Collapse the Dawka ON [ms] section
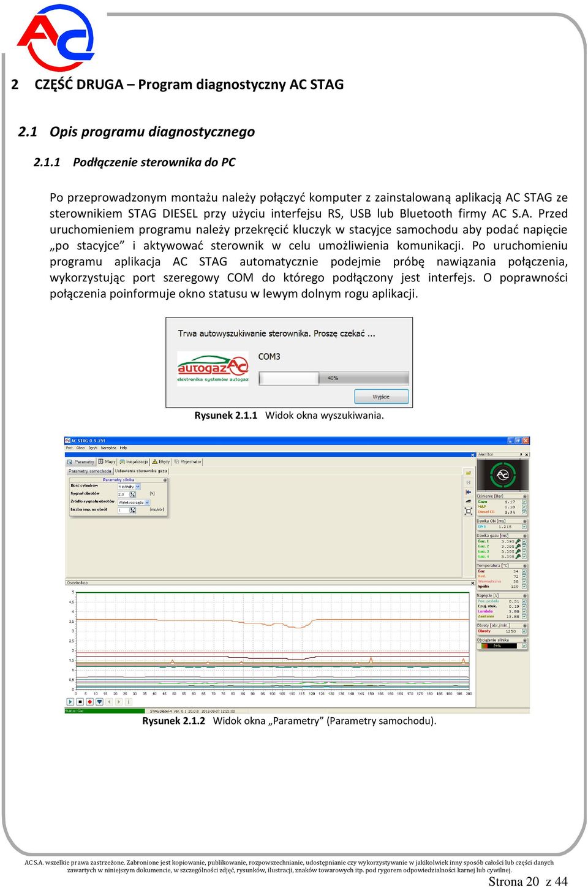 click(525, 521)
